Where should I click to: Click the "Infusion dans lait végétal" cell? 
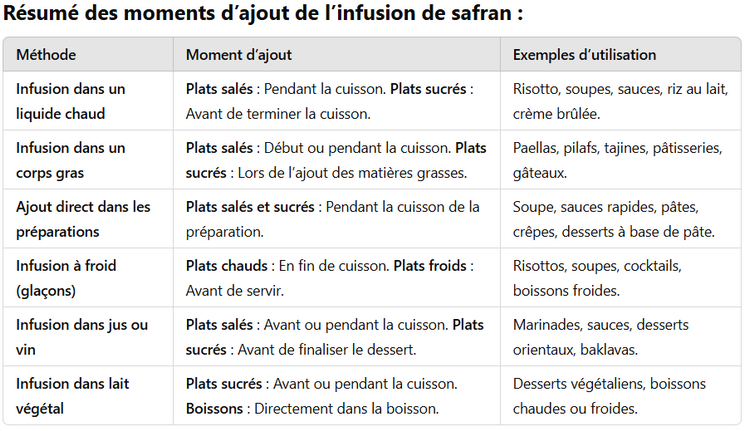click(72, 396)
